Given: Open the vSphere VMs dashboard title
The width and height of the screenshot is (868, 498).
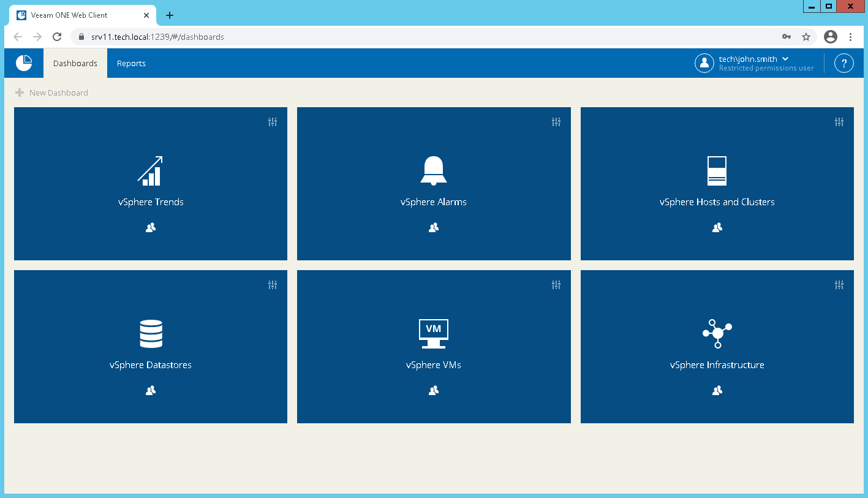Looking at the screenshot, I should click(x=434, y=365).
